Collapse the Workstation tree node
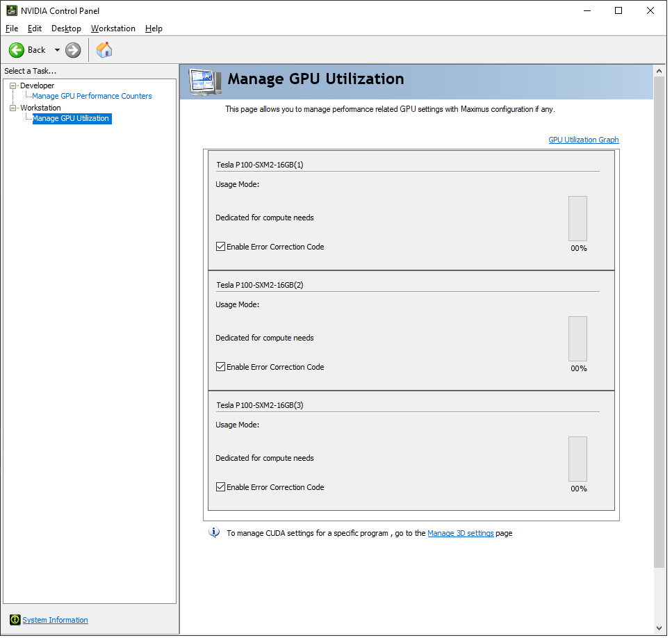Screen dimensions: 672x638 [x=13, y=108]
